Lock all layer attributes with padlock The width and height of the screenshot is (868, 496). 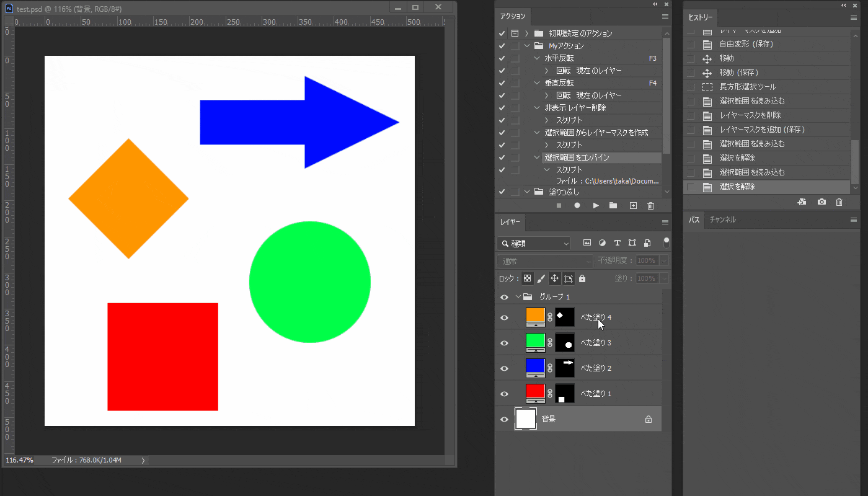point(582,278)
